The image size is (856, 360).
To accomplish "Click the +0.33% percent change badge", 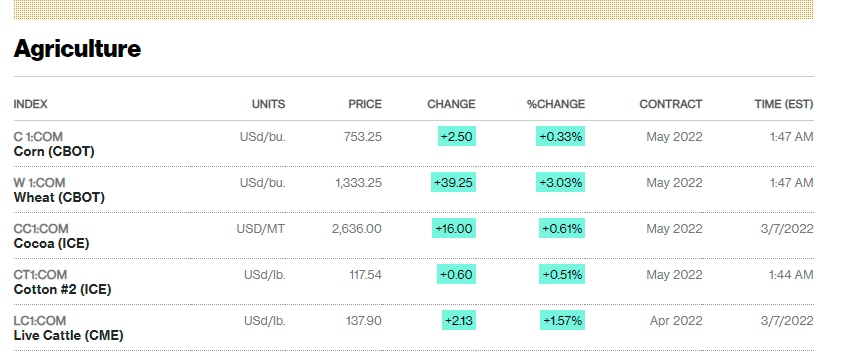I will click(x=561, y=137).
